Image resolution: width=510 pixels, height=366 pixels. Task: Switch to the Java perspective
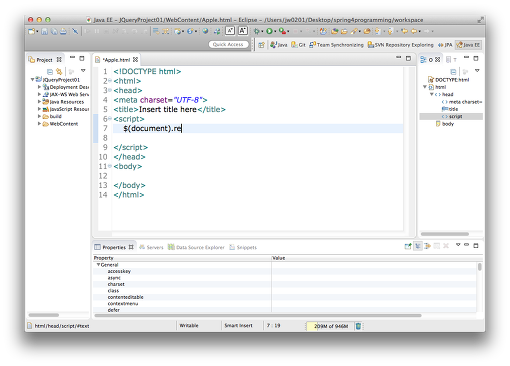(x=279, y=45)
